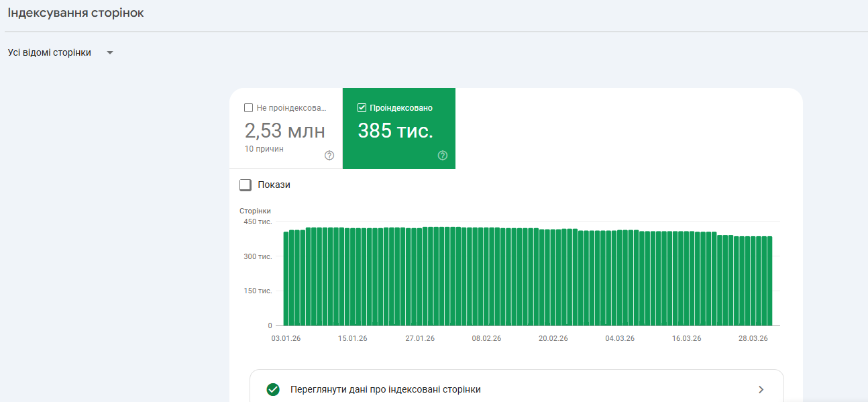Image resolution: width=868 pixels, height=402 pixels.
Task: Click the Індексування сторінок heading
Action: point(75,13)
